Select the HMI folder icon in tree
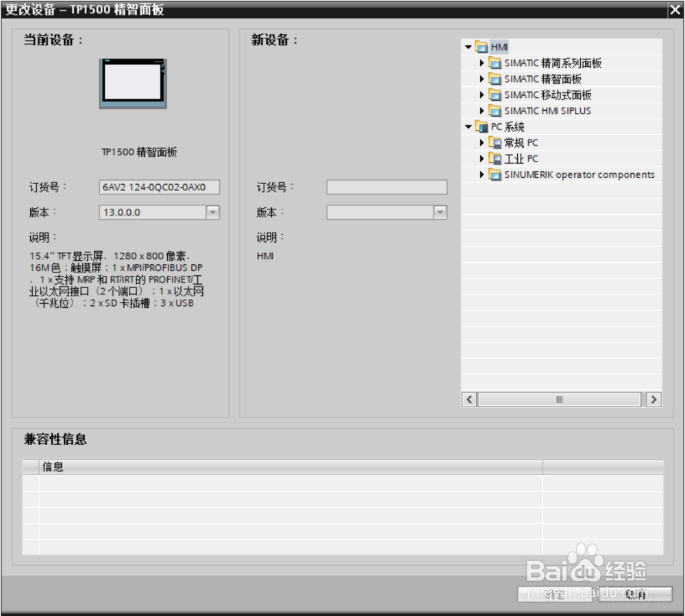The image size is (685, 616). [480, 47]
